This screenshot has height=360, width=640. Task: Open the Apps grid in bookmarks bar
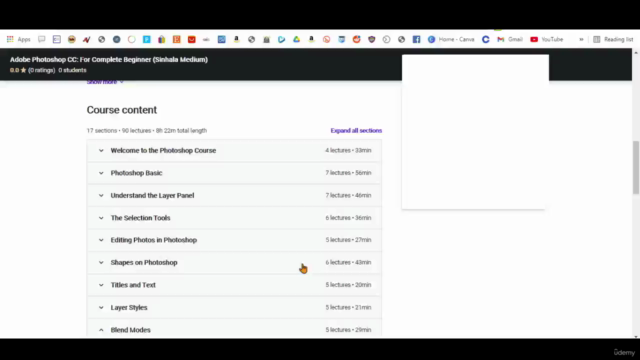pyautogui.click(x=18, y=40)
